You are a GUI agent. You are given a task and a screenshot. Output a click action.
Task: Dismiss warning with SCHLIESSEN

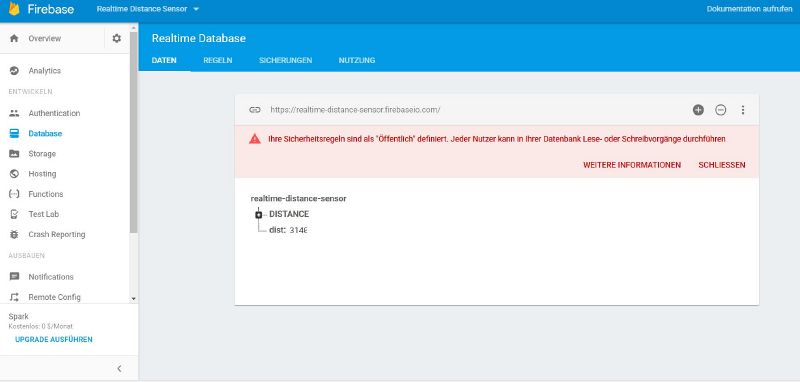[x=721, y=165]
